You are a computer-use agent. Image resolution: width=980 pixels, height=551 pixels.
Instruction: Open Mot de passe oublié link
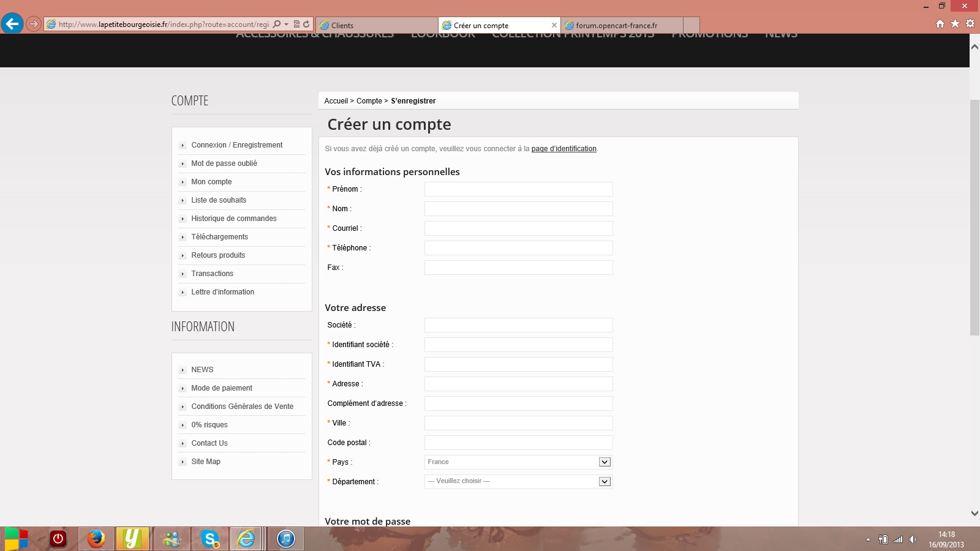(224, 163)
